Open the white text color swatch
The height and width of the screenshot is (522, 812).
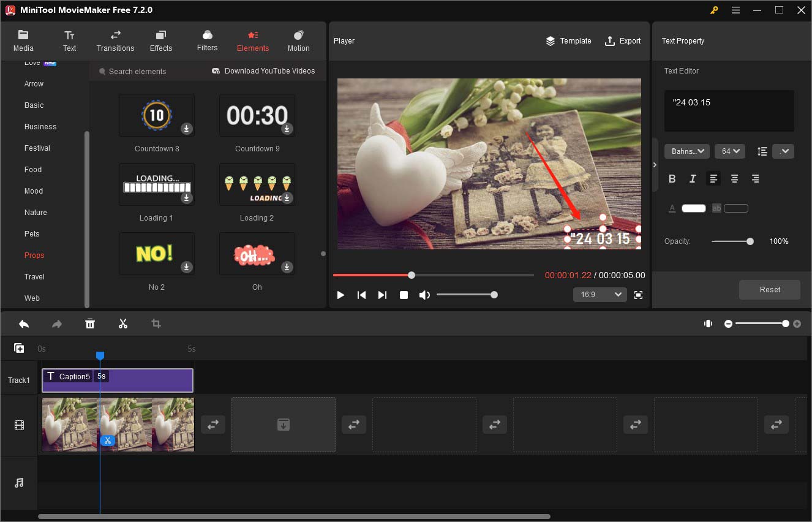694,208
